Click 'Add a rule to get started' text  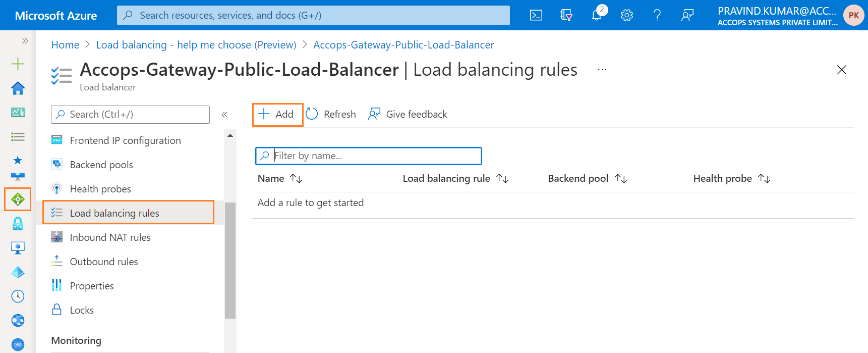[311, 203]
